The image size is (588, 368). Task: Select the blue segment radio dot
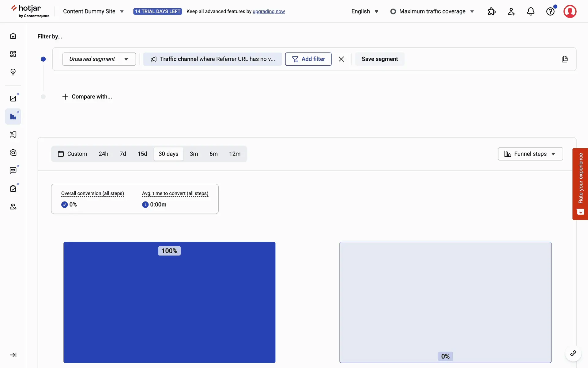pyautogui.click(x=43, y=59)
